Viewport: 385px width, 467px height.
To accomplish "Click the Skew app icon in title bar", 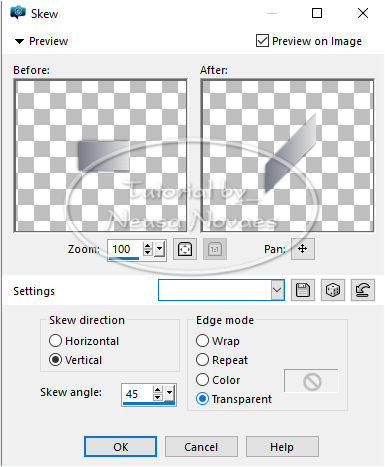I will pyautogui.click(x=18, y=13).
